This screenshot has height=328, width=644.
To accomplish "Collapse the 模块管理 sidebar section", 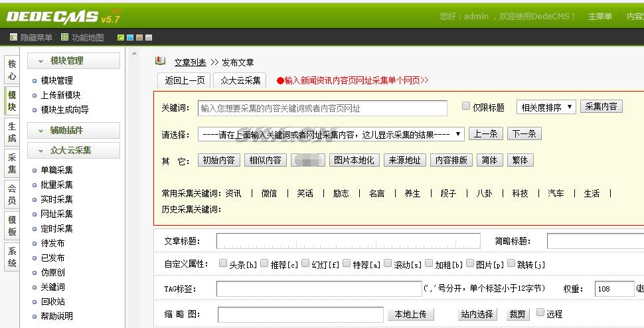I will (41, 61).
